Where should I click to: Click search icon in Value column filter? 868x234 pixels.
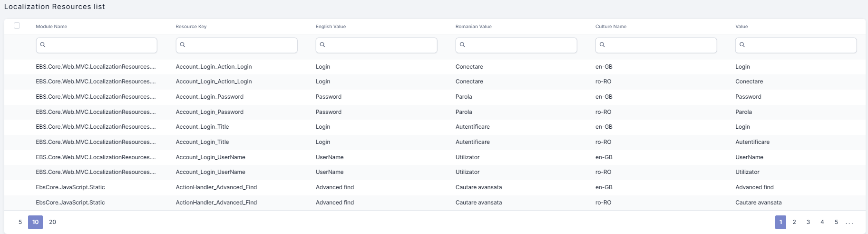pos(742,45)
